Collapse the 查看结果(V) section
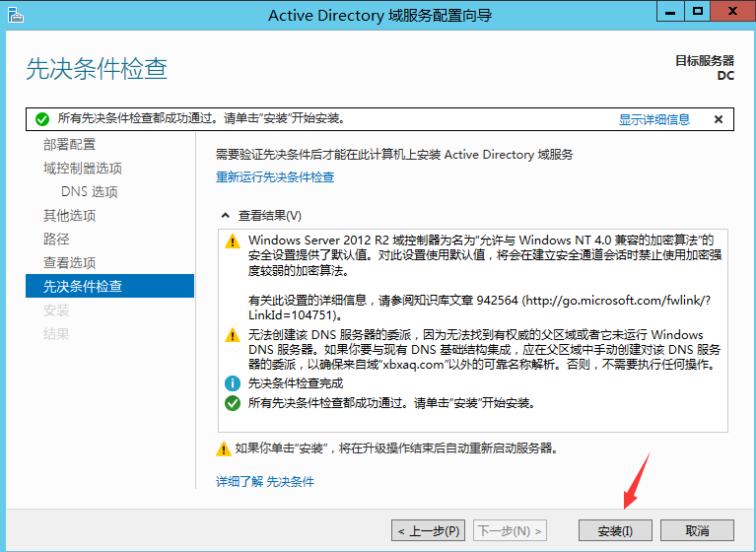 click(225, 216)
